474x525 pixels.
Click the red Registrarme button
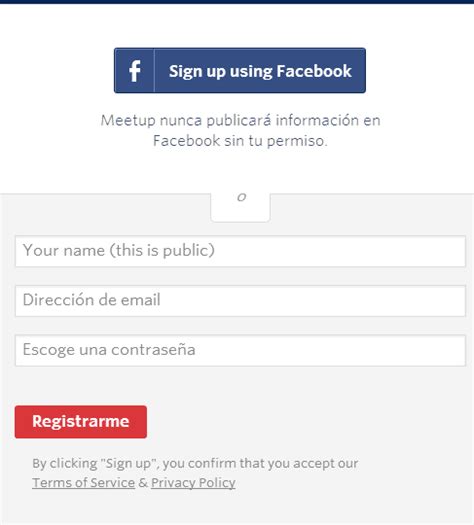pos(81,422)
